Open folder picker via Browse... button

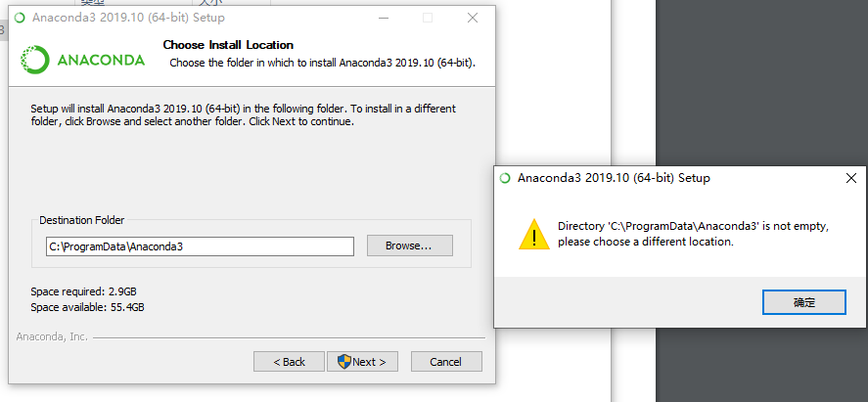(410, 246)
